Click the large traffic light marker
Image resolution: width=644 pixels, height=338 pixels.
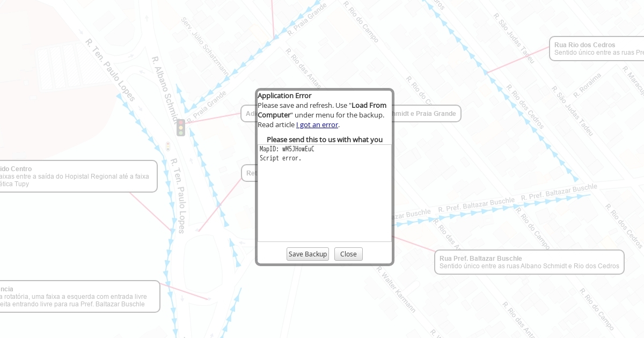181,127
